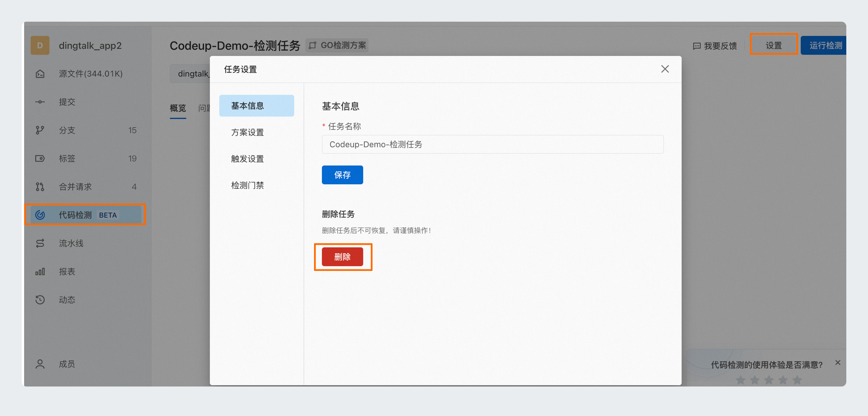Click the task name input field

(492, 144)
